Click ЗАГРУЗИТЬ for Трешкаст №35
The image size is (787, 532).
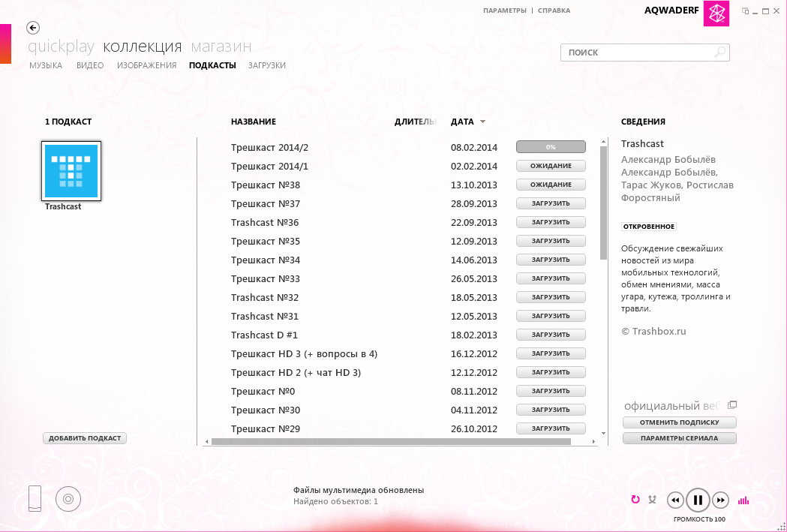click(551, 241)
